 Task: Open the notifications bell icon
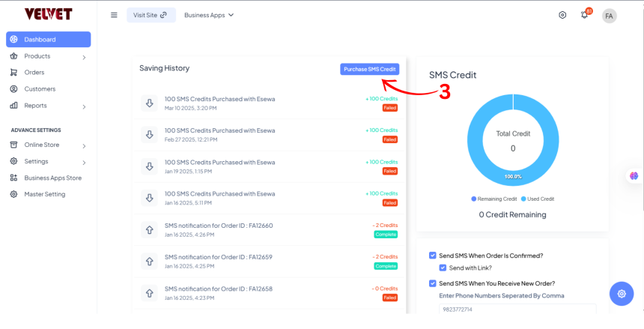(x=584, y=15)
